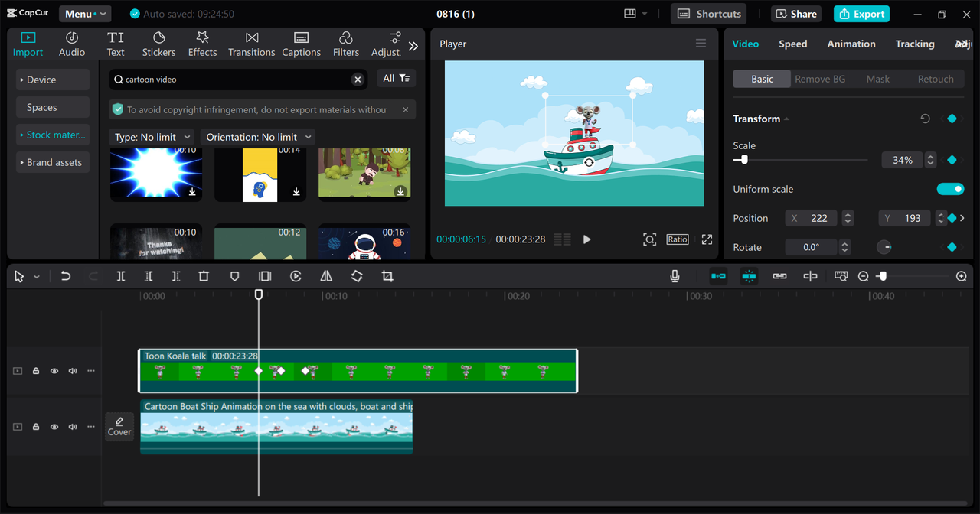The width and height of the screenshot is (980, 514).
Task: Click the freeze frame icon in timeline toolbar
Action: pos(265,276)
